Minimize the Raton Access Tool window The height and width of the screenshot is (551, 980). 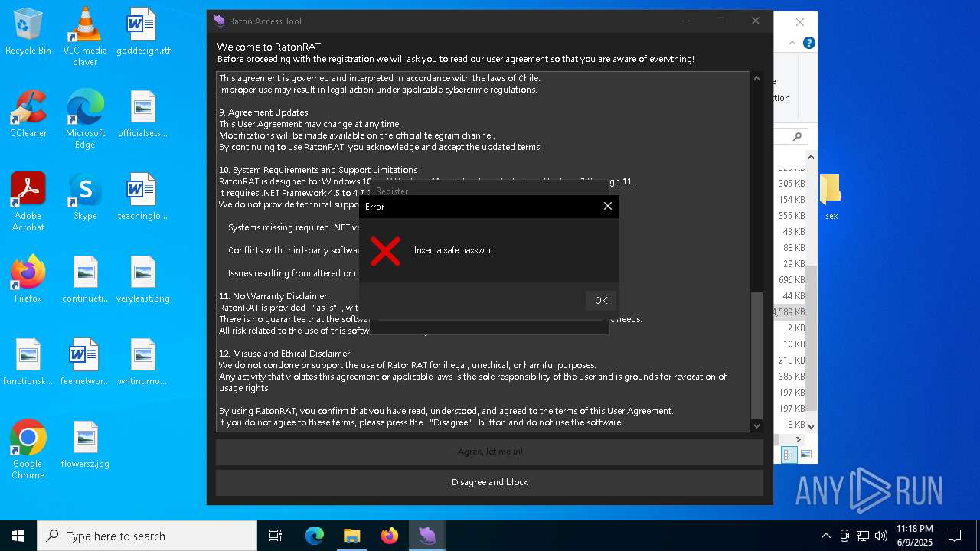[x=685, y=21]
